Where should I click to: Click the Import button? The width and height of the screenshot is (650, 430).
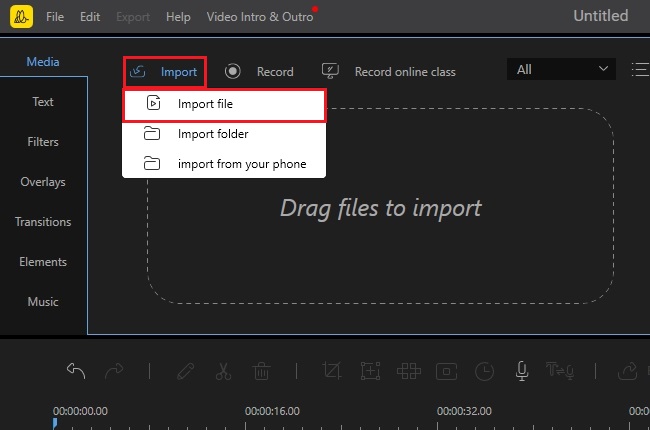(165, 72)
